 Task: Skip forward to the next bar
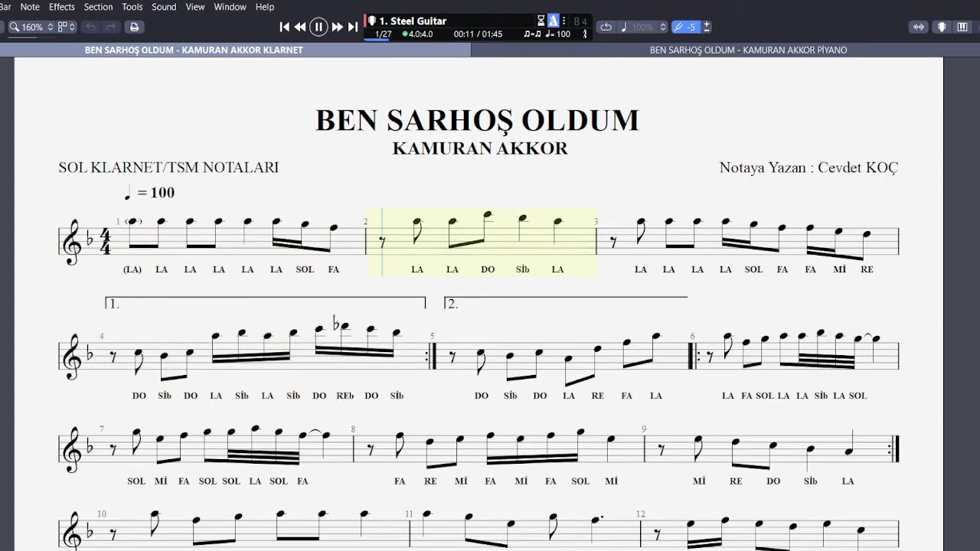coord(337,27)
